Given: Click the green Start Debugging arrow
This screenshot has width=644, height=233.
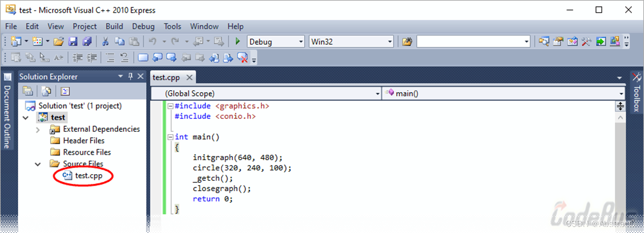Looking at the screenshot, I should click(237, 41).
